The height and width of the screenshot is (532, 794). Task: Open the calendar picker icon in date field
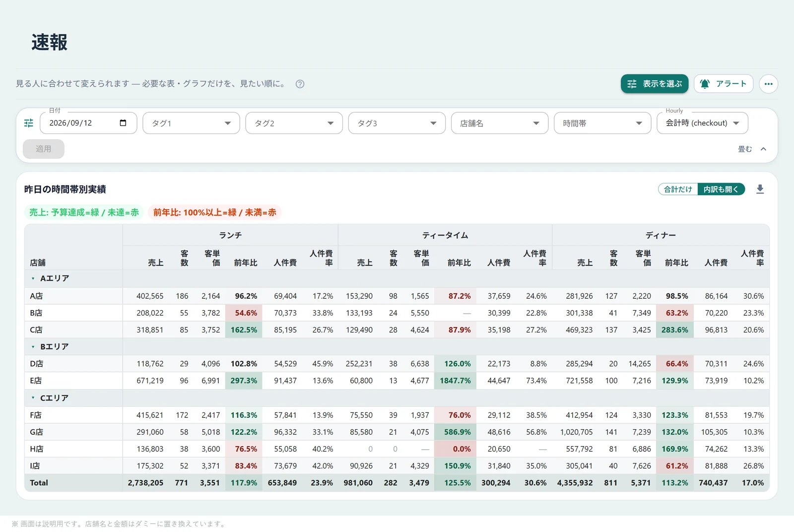coord(123,123)
